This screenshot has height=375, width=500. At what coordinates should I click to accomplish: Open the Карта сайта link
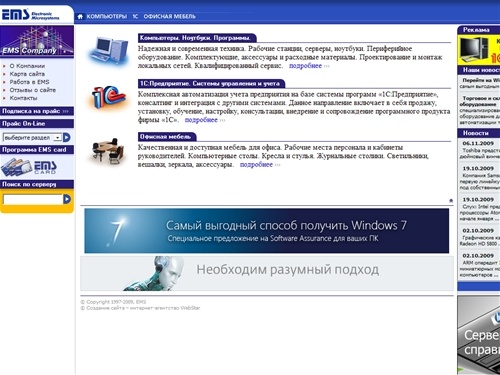click(27, 74)
